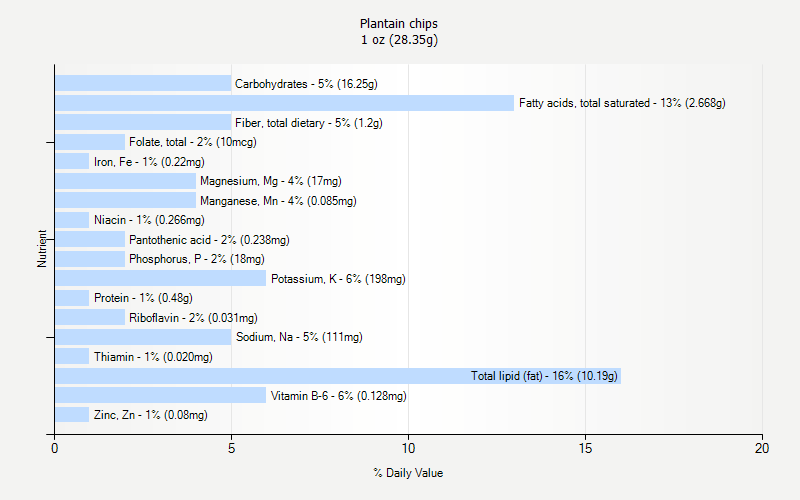Click the vertical 'Nutrient' axis title

(42, 248)
